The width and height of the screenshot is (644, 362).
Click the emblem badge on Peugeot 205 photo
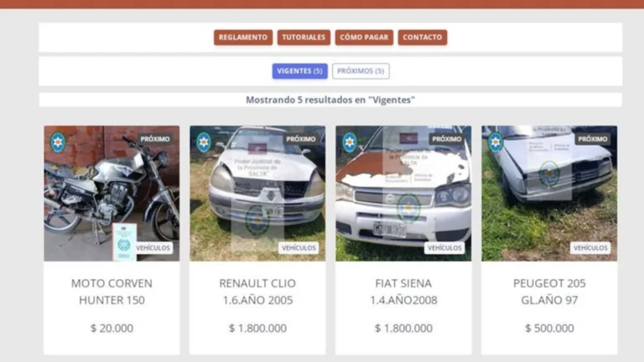click(496, 142)
